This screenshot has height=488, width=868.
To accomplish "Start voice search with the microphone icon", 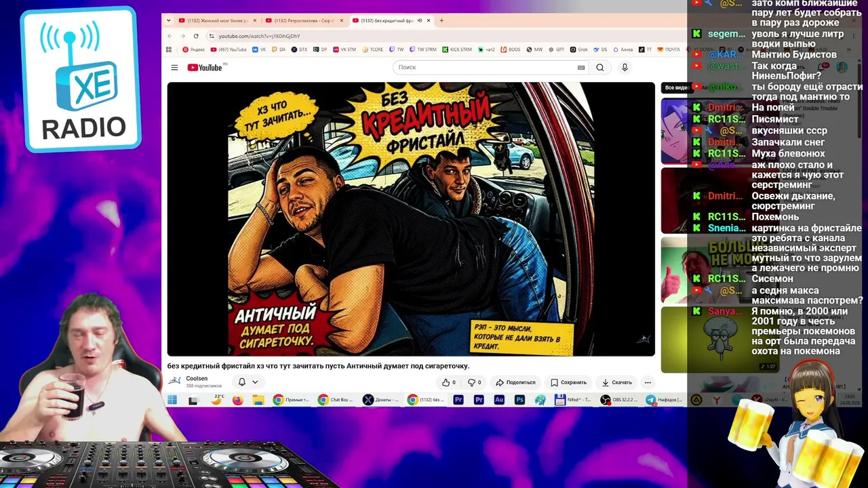I will point(625,67).
